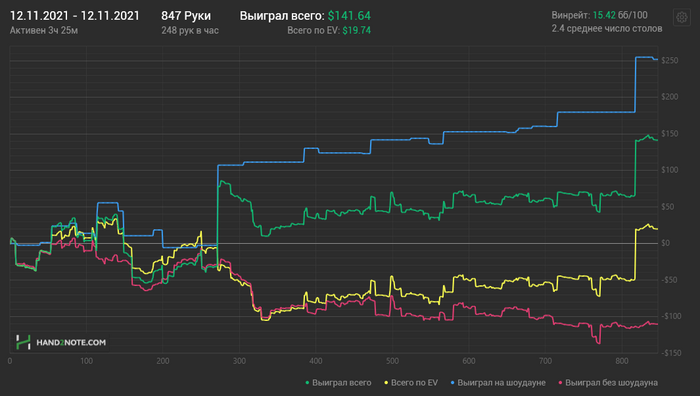Click the 847 Руки hands count
The height and width of the screenshot is (396, 700).
pos(186,16)
